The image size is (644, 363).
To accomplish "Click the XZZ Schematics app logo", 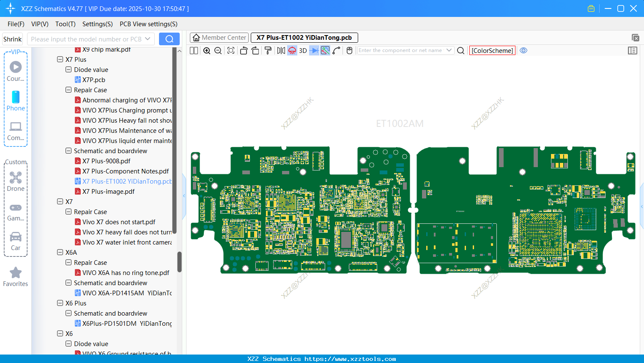I will (11, 8).
